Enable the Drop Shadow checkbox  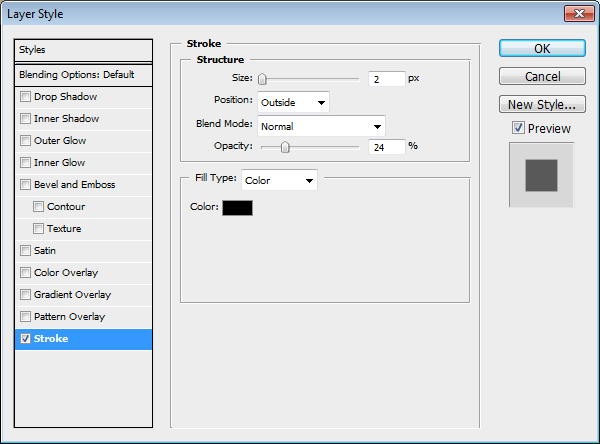pos(25,96)
